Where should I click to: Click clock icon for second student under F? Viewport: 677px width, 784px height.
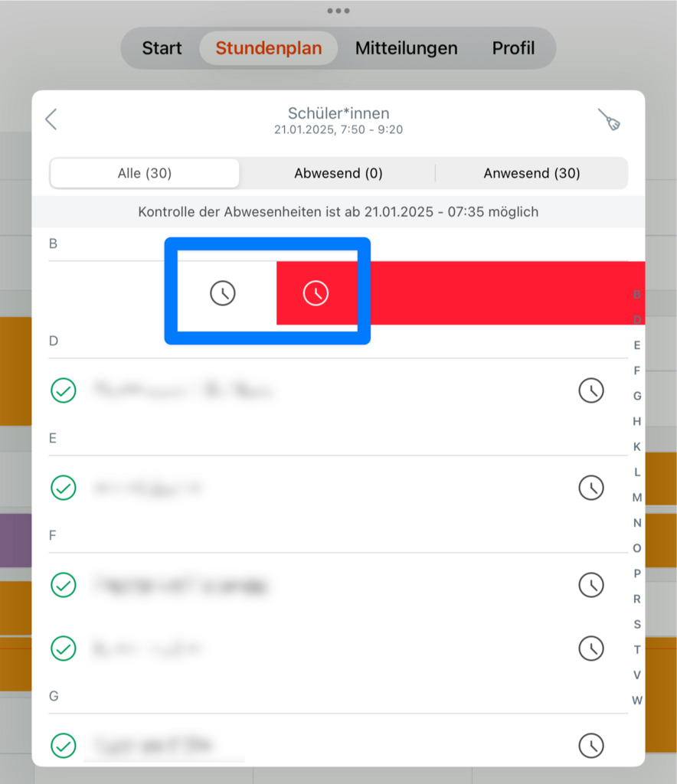pos(591,648)
